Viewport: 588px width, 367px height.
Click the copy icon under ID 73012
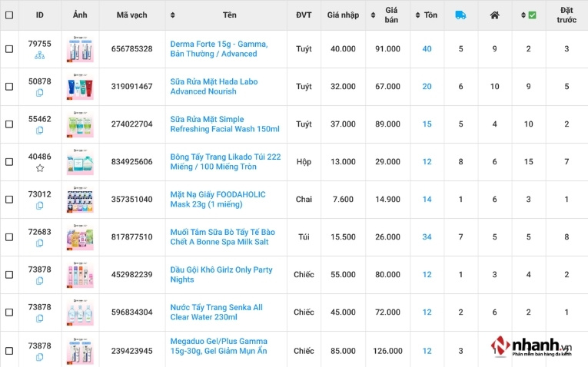tap(40, 206)
